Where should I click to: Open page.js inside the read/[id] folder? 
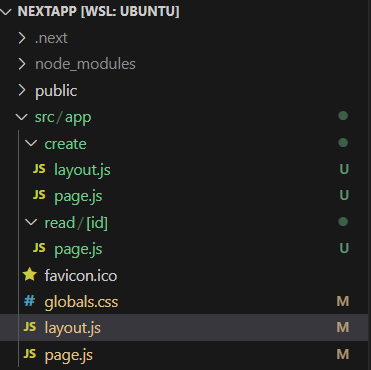click(x=78, y=250)
